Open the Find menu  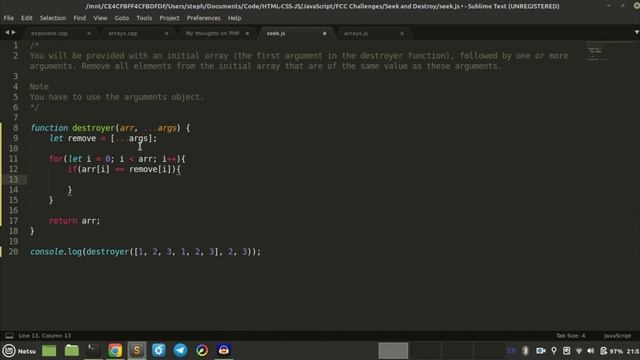coord(80,18)
